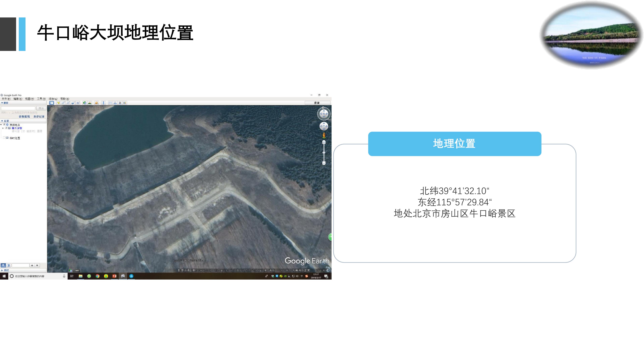Screen dimensions: 644x362
Task: Click the Street View pegman icon
Action: tap(324, 135)
